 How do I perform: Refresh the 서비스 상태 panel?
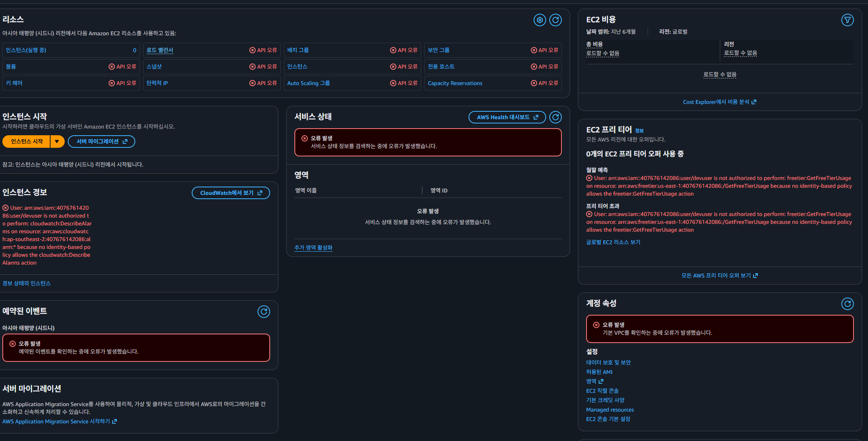click(556, 117)
